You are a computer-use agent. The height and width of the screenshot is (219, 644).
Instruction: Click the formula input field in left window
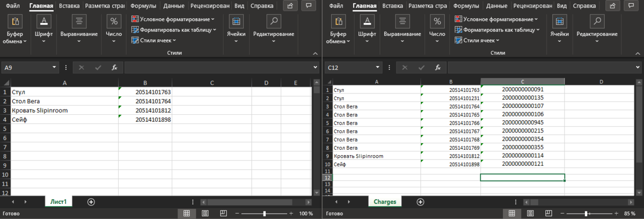pyautogui.click(x=217, y=68)
